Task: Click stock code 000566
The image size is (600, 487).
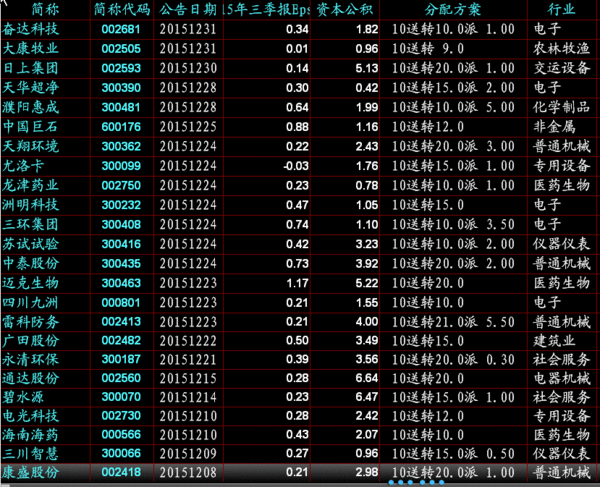Action: 121,435
